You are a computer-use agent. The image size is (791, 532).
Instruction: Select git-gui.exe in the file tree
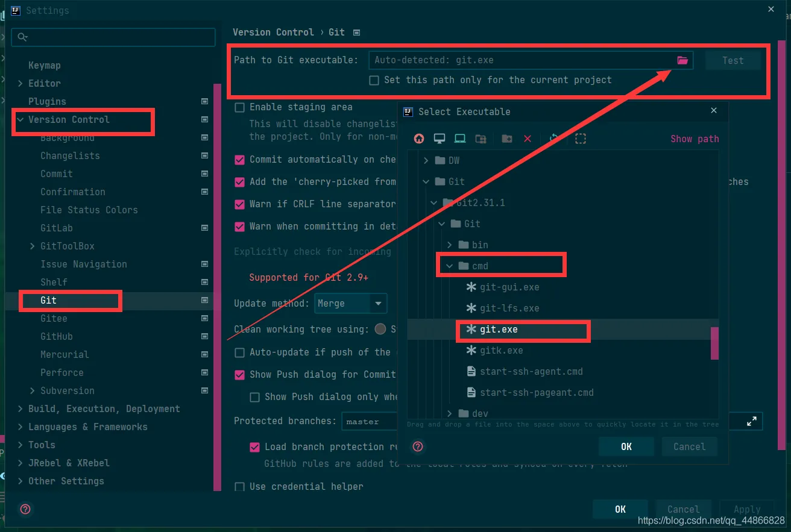(x=509, y=287)
